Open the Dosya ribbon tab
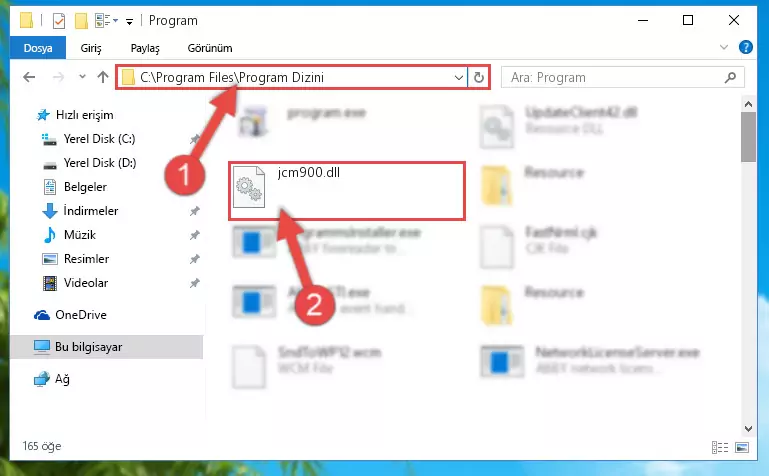Screen dimensions: 769x476 [x=38, y=48]
